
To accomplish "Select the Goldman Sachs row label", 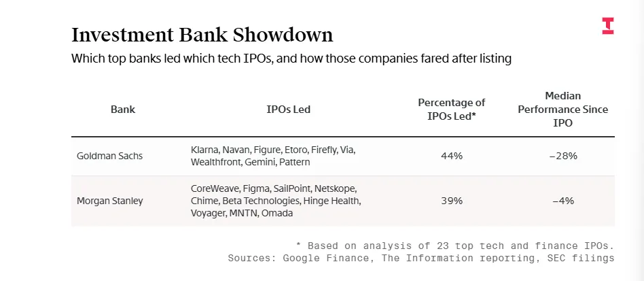I will tap(110, 156).
